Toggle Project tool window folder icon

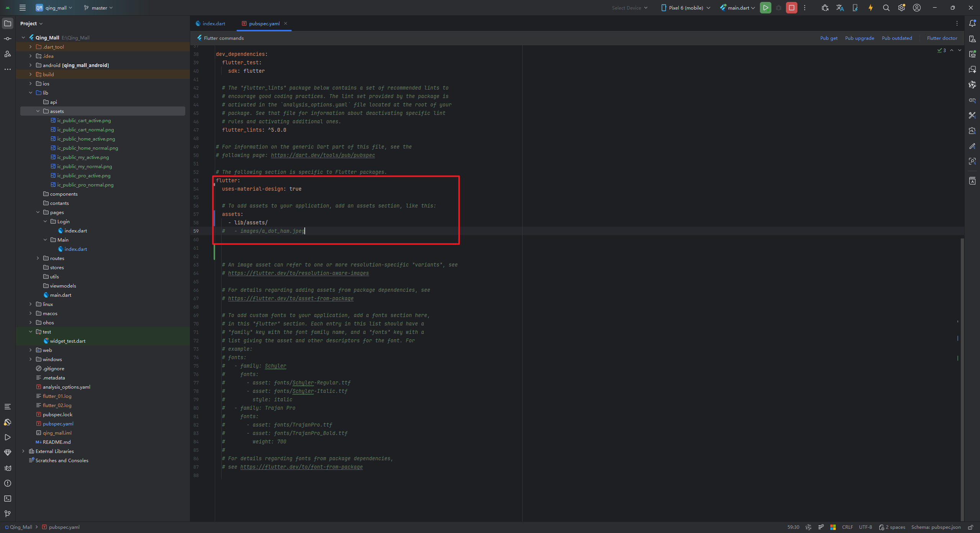pos(7,23)
